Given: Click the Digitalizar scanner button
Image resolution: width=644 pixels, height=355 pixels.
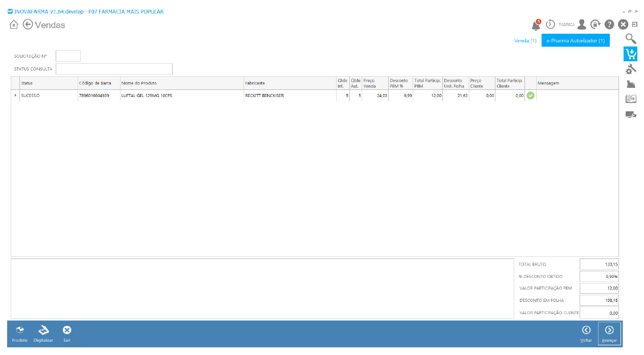Looking at the screenshot, I should tap(43, 334).
